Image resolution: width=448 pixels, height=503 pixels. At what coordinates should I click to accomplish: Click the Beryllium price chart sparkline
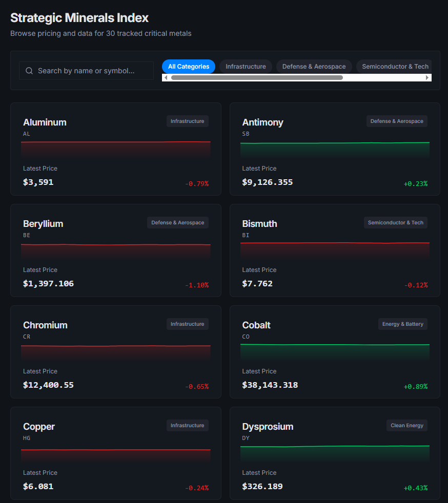point(115,250)
